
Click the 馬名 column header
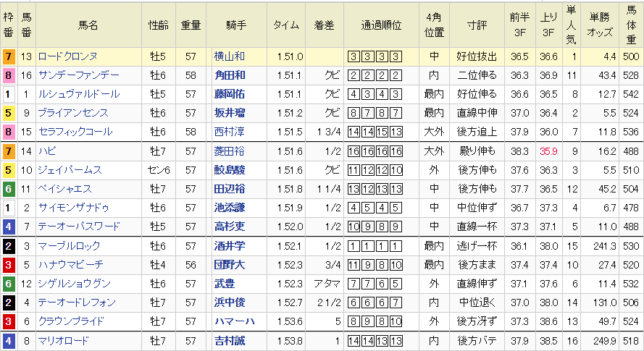[x=88, y=25]
